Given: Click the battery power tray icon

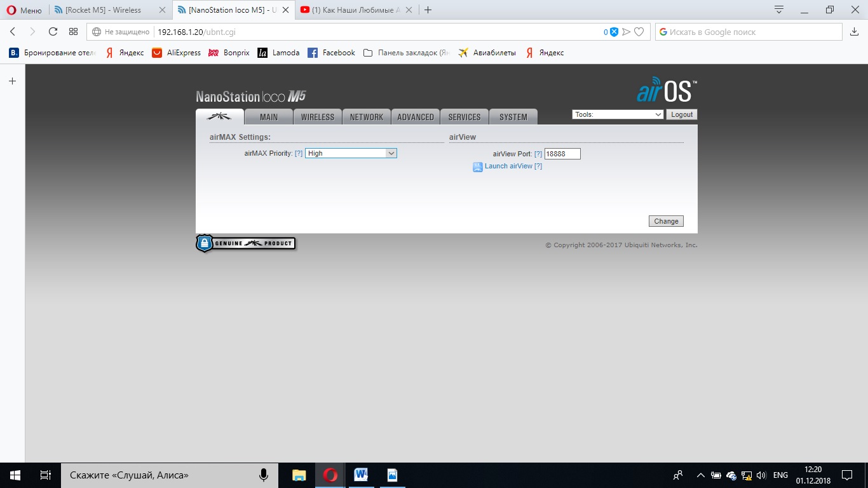Looking at the screenshot, I should click(x=716, y=475).
